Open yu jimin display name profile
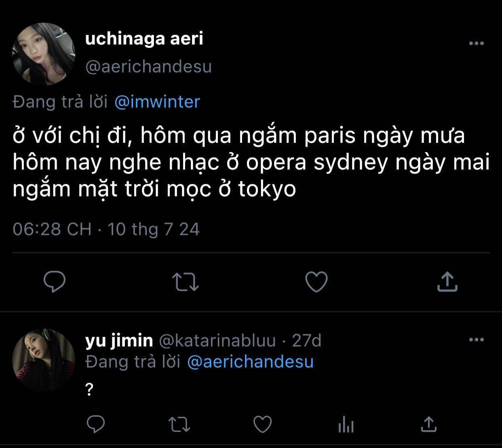502x448 pixels. [x=119, y=340]
